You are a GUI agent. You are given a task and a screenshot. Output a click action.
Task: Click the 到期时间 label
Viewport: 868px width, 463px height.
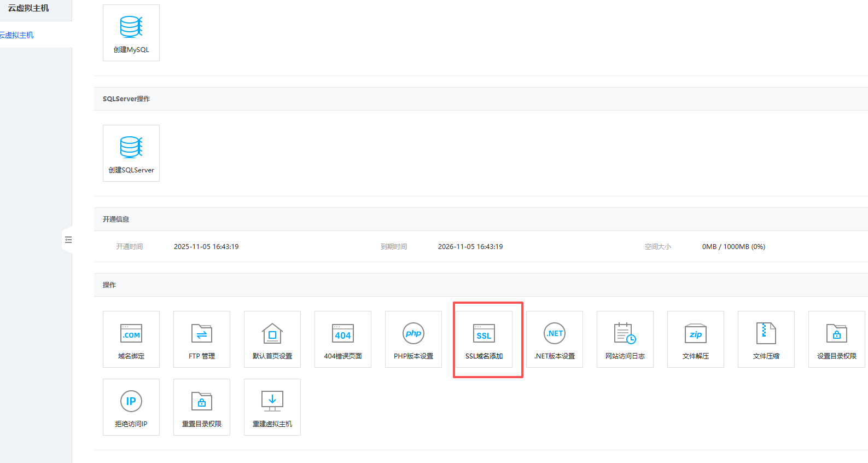pos(394,247)
